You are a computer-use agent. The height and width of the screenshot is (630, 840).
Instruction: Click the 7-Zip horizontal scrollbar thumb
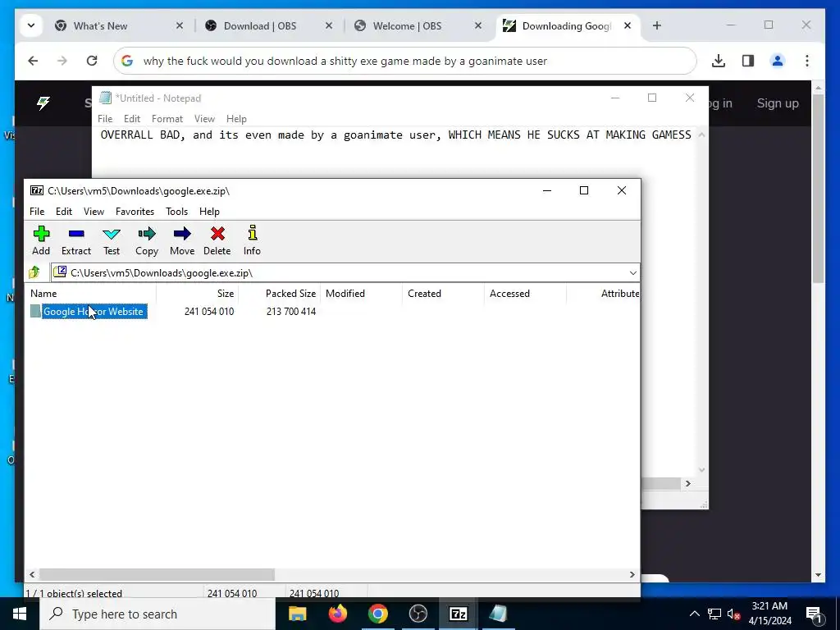coord(157,575)
